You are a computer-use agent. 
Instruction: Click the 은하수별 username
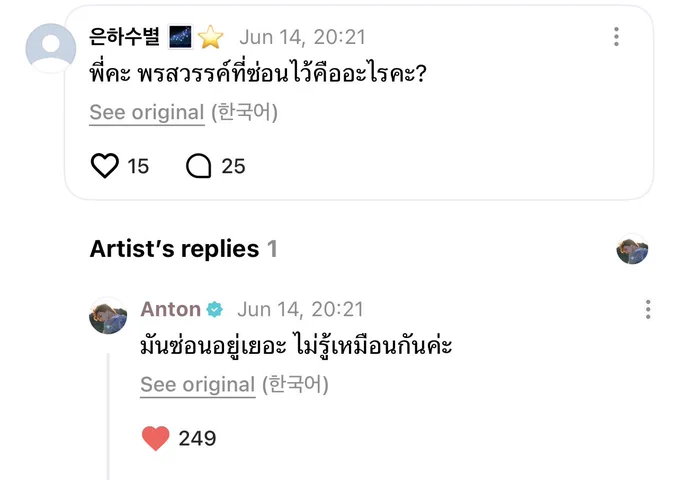124,36
